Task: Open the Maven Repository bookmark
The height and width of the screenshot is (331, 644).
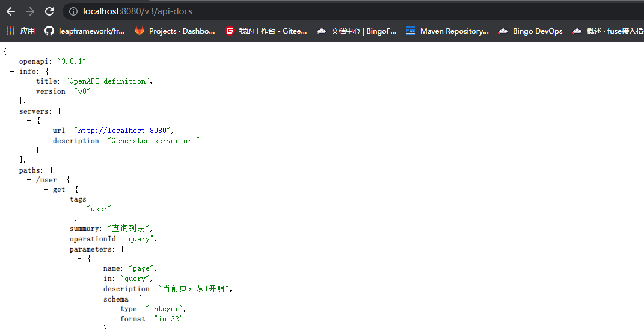Action: [x=447, y=31]
